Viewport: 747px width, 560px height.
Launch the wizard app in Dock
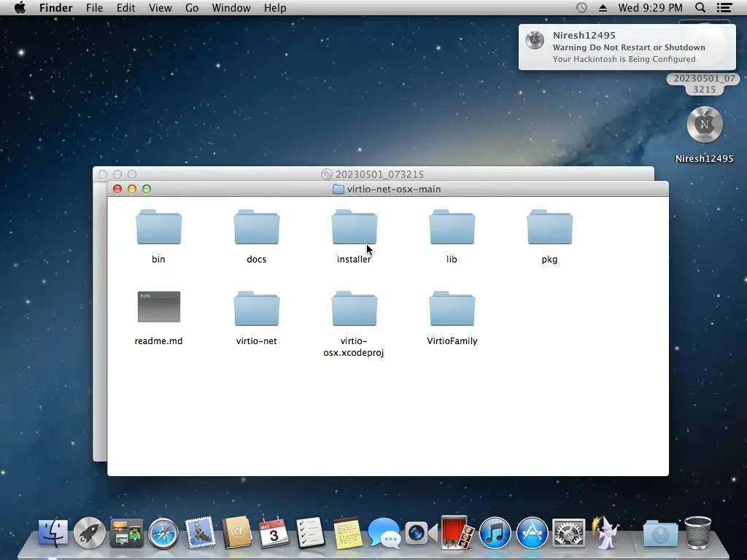605,532
